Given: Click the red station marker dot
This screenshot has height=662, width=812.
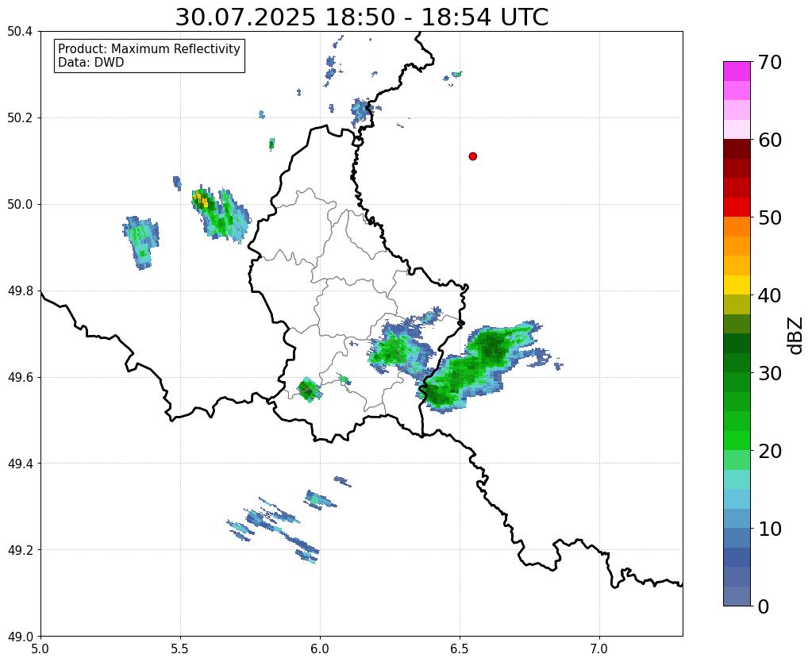Looking at the screenshot, I should click(472, 156).
